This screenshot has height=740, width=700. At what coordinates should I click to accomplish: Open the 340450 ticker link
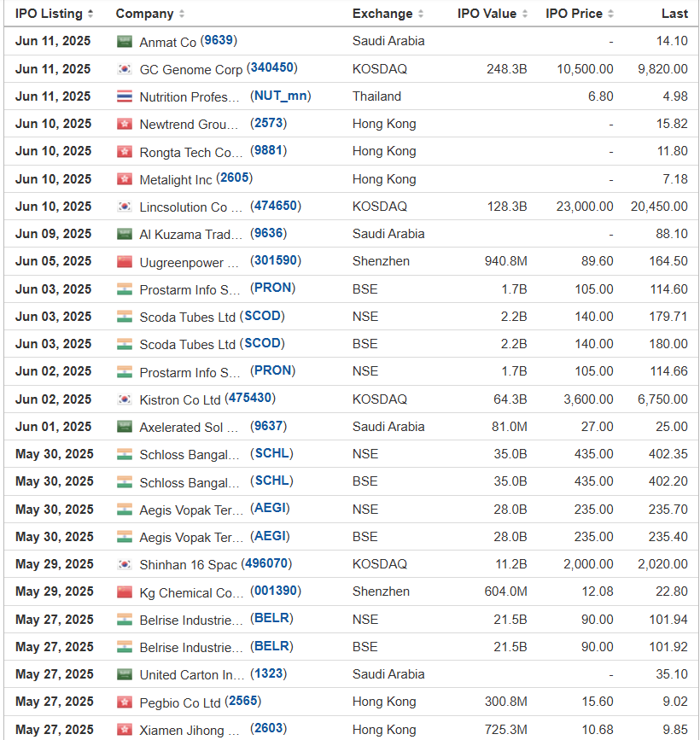pos(271,68)
